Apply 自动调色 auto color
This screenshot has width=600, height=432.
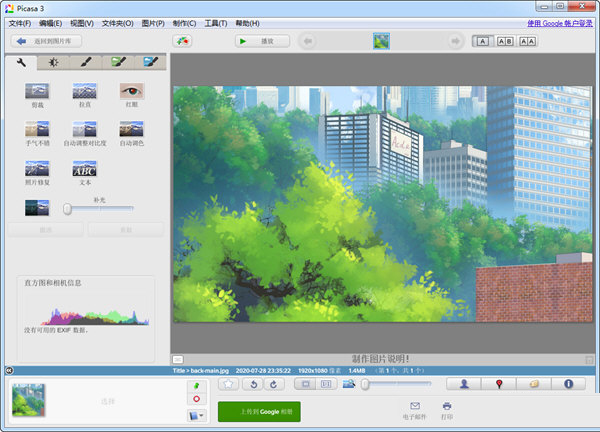pos(132,129)
